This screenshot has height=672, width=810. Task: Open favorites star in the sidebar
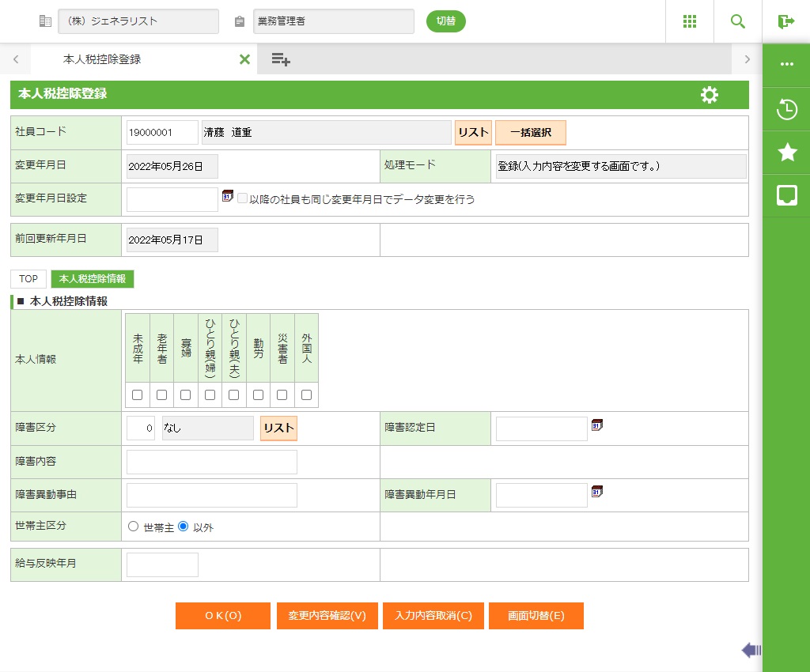coord(786,153)
